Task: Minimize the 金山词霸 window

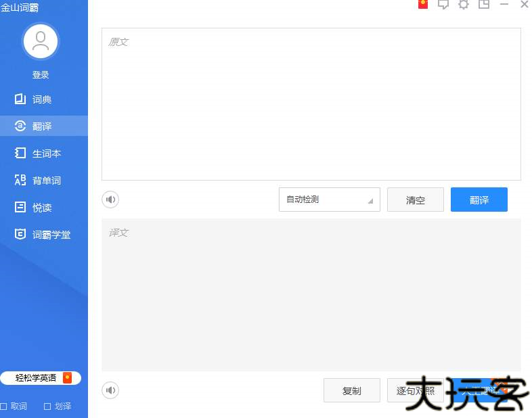Action: (x=504, y=4)
